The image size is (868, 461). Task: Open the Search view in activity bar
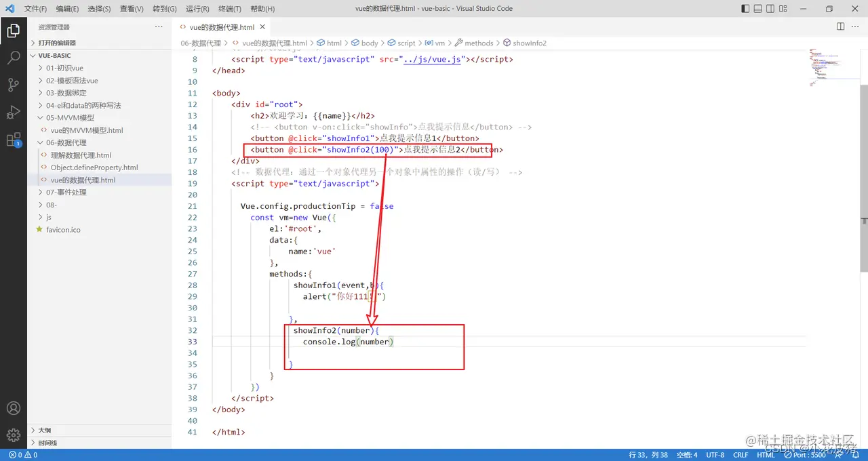click(x=13, y=58)
